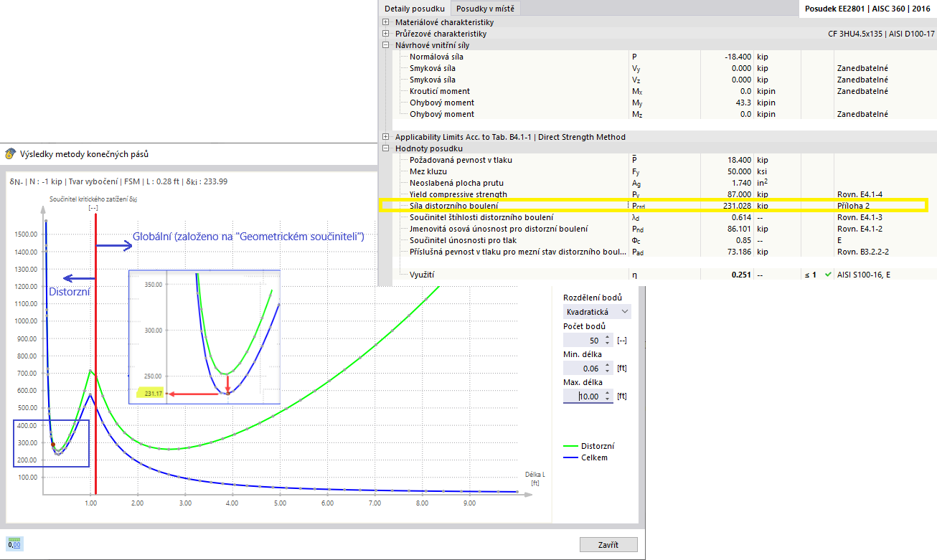
Task: Click the CF 3HU4.5x135 | AISI D100-17 section text
Action: (881, 34)
